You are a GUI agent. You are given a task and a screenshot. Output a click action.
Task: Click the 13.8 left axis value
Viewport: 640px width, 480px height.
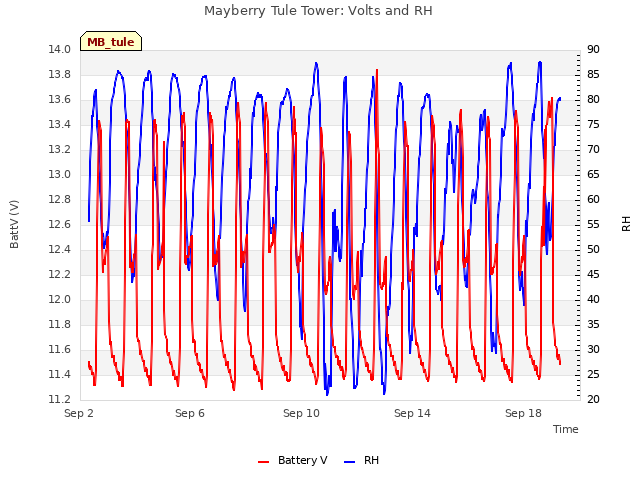coord(60,74)
